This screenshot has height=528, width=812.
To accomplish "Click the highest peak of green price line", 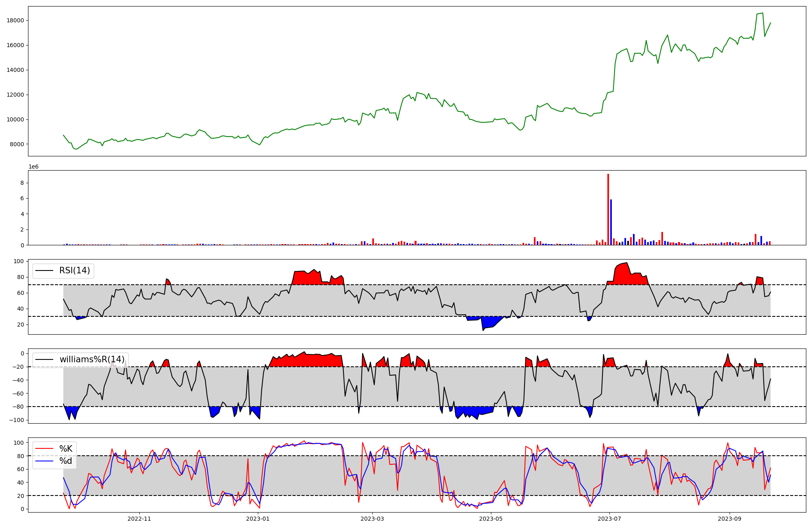I will coord(762,13).
